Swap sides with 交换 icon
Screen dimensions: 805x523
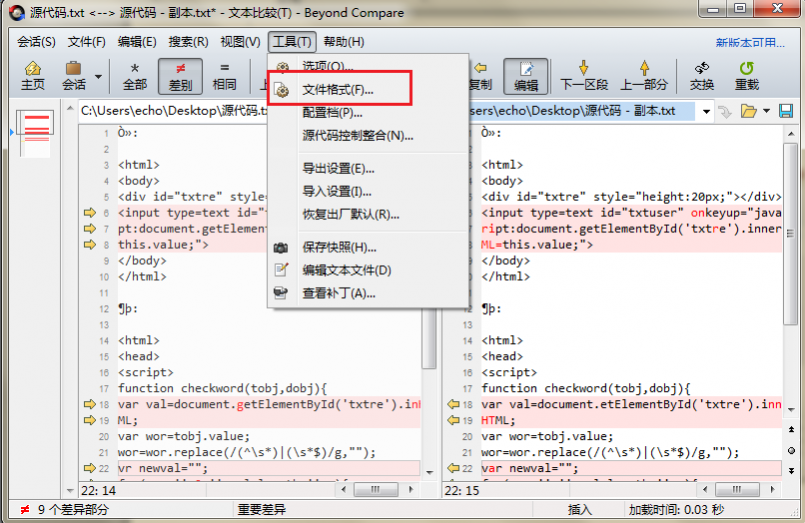[702, 75]
